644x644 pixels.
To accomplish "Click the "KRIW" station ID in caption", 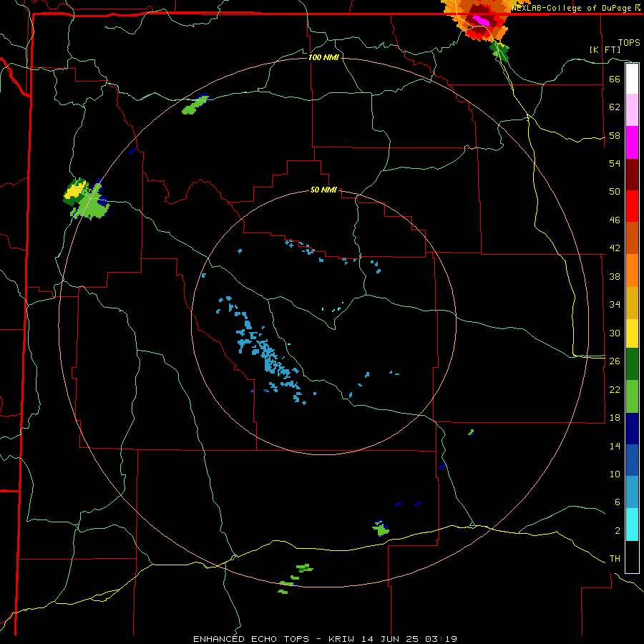I will 343,639.
